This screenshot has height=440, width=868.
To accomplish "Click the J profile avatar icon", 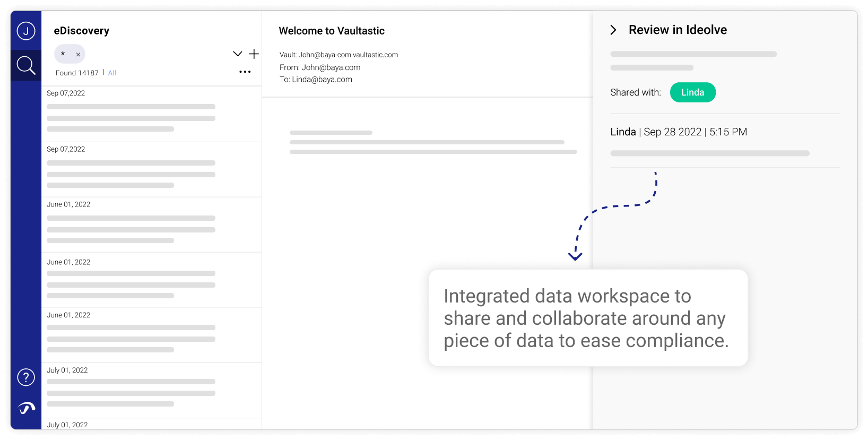I will 25,30.
